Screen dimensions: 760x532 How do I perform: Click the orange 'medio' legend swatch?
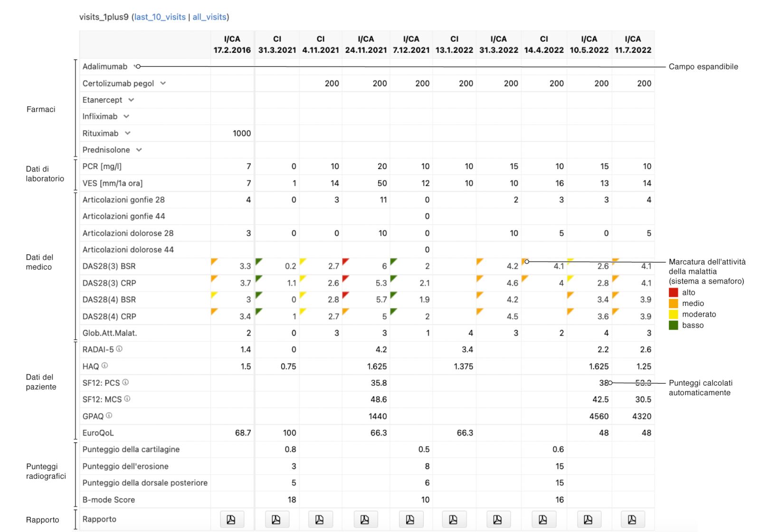point(673,303)
